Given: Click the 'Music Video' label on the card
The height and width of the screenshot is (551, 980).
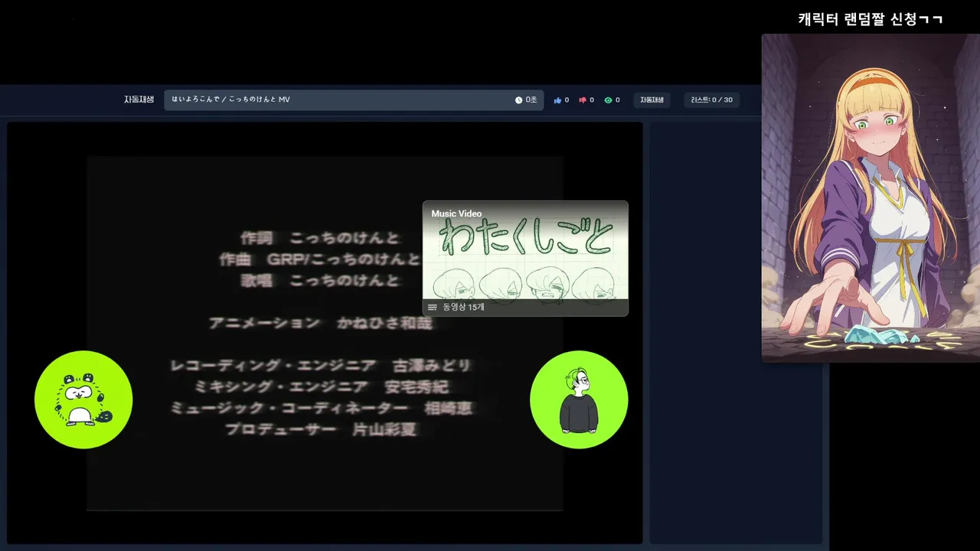Looking at the screenshot, I should point(456,214).
